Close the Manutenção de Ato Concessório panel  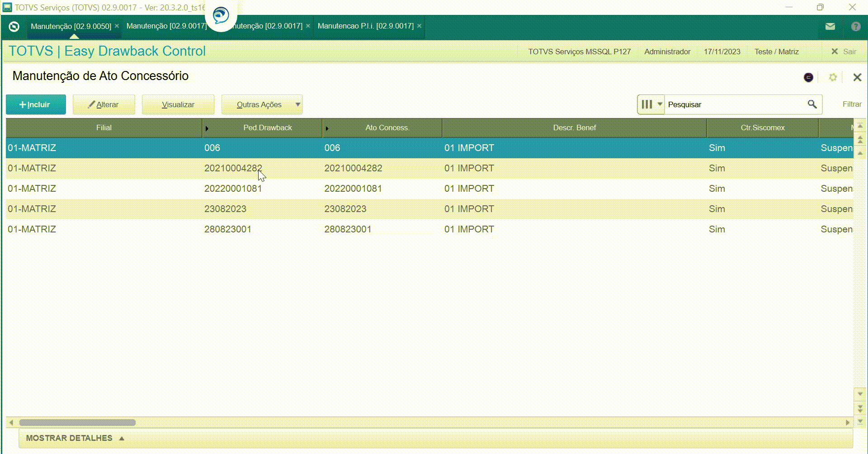[857, 77]
